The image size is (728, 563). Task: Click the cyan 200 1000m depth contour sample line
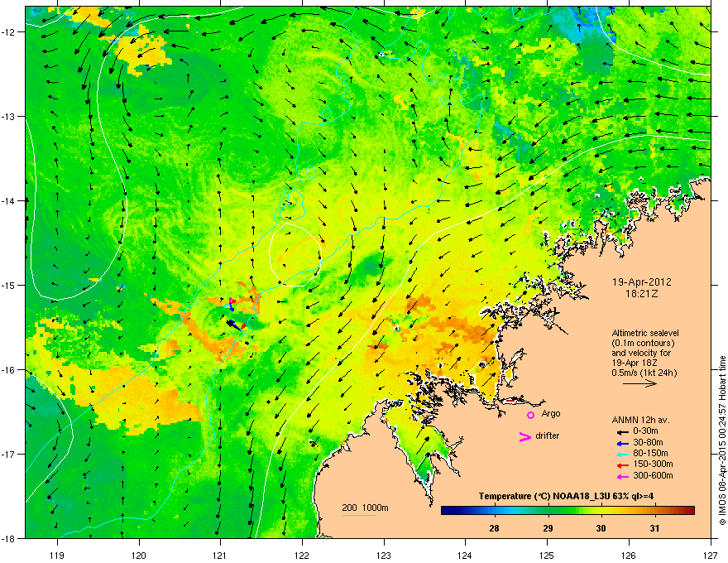point(358,515)
